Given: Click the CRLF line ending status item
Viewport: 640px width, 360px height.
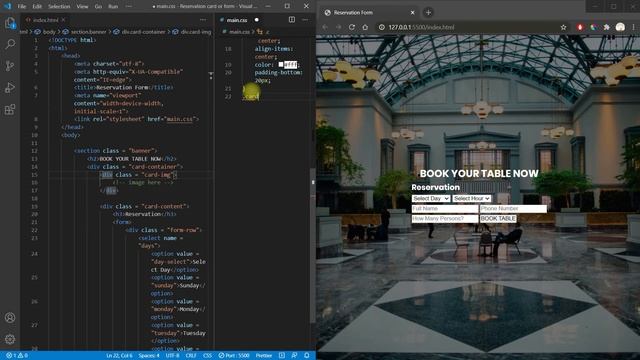Looking at the screenshot, I should (191, 356).
